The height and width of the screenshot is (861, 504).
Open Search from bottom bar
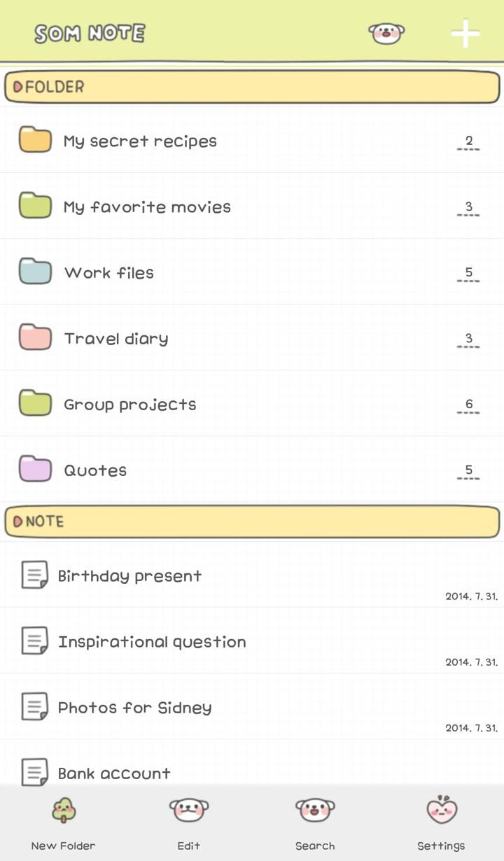pyautogui.click(x=315, y=810)
